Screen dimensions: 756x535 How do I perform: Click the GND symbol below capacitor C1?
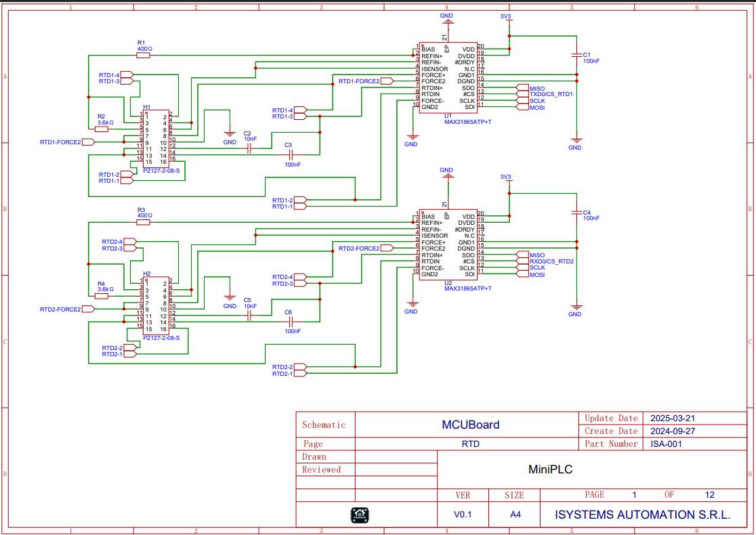tap(576, 142)
